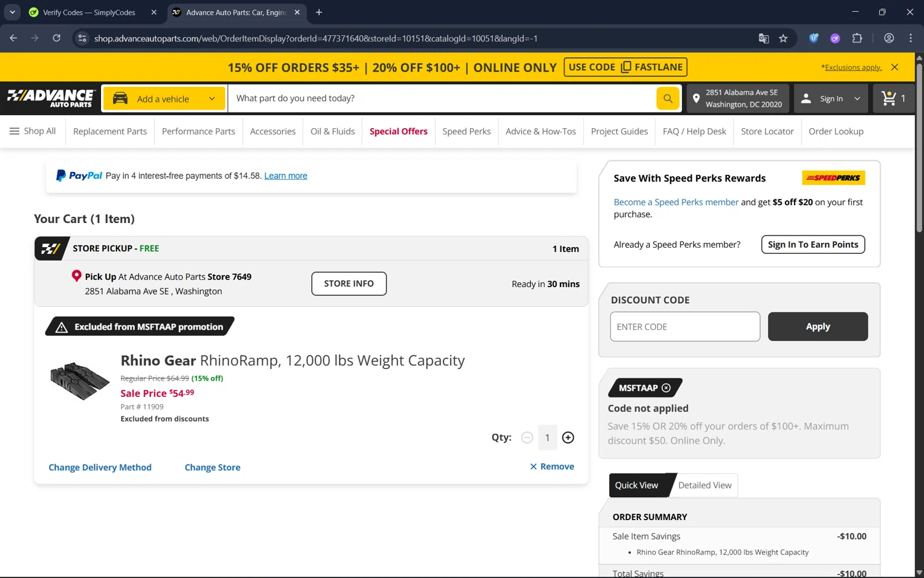Open Chrome's three-dot menu

point(910,38)
